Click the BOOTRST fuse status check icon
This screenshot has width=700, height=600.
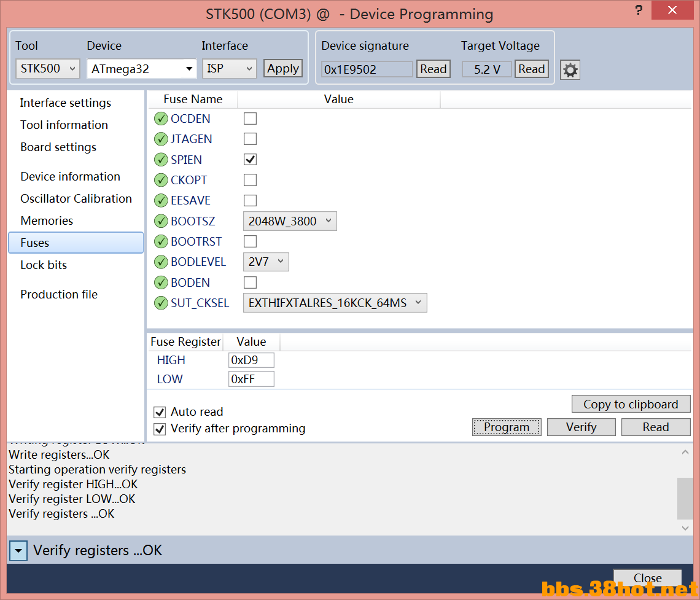point(161,241)
